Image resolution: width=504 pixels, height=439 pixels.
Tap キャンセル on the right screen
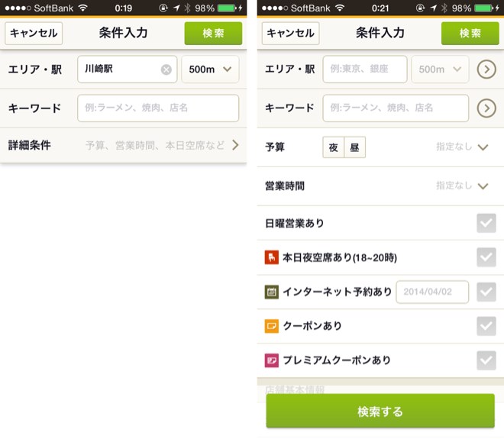tap(290, 33)
